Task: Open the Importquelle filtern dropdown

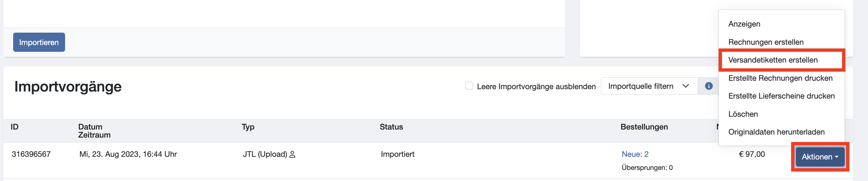Action: click(x=649, y=86)
